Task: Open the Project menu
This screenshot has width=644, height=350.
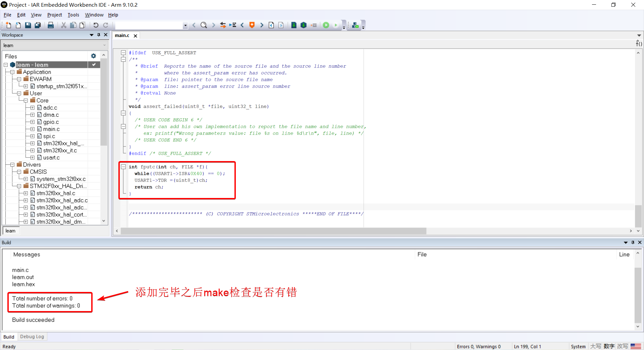Action: (54, 15)
